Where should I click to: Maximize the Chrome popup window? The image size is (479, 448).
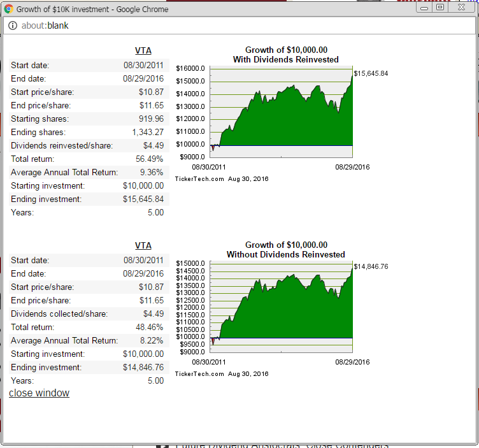pyautogui.click(x=440, y=8)
